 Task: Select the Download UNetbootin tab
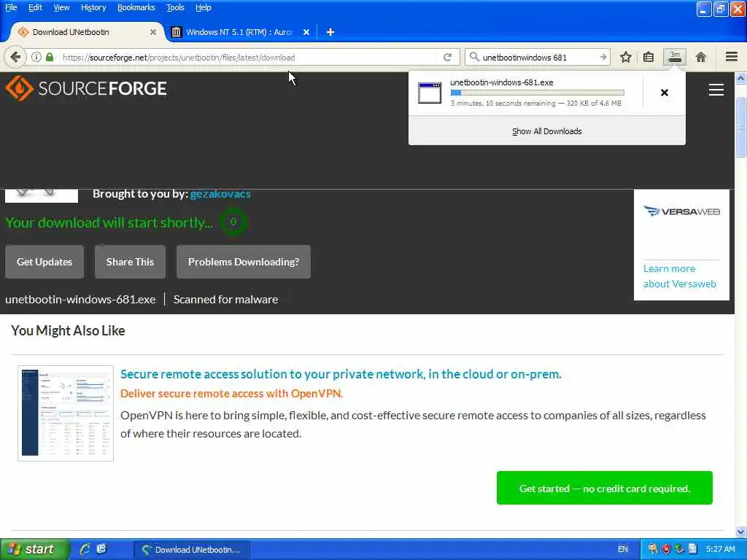click(x=88, y=32)
